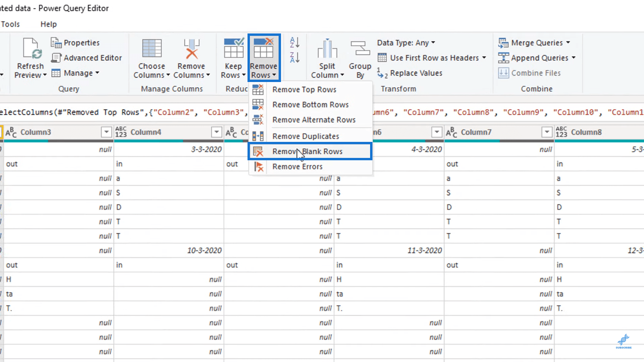Choose Remove Top Rows from menu

(311, 90)
